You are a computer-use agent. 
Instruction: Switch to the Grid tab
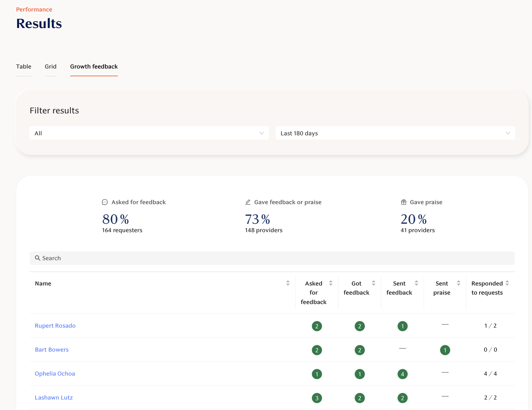tap(51, 66)
